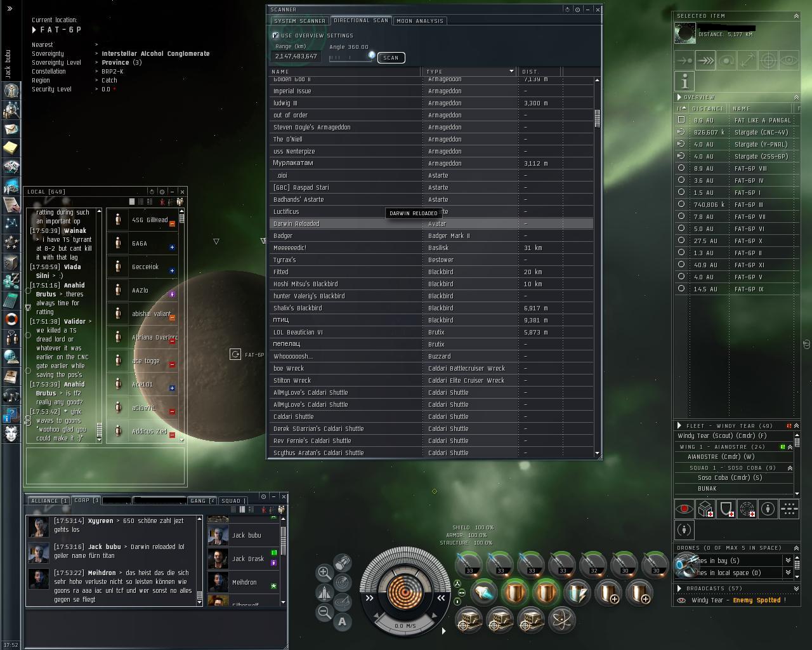This screenshot has height=650, width=812.
Task: Open the yellow notepad icon in sidebar
Action: point(11,147)
